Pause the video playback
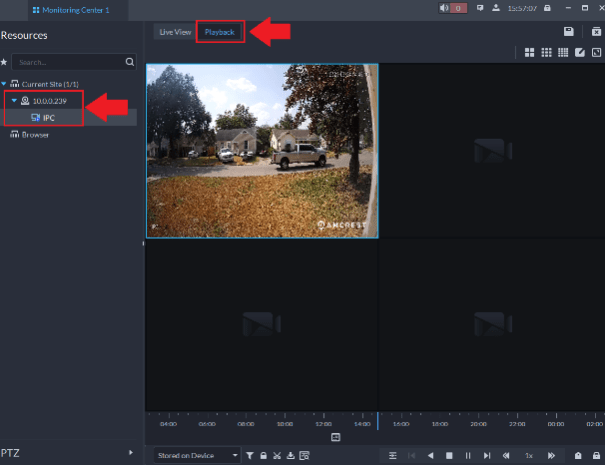Image resolution: width=605 pixels, height=465 pixels. pyautogui.click(x=468, y=455)
